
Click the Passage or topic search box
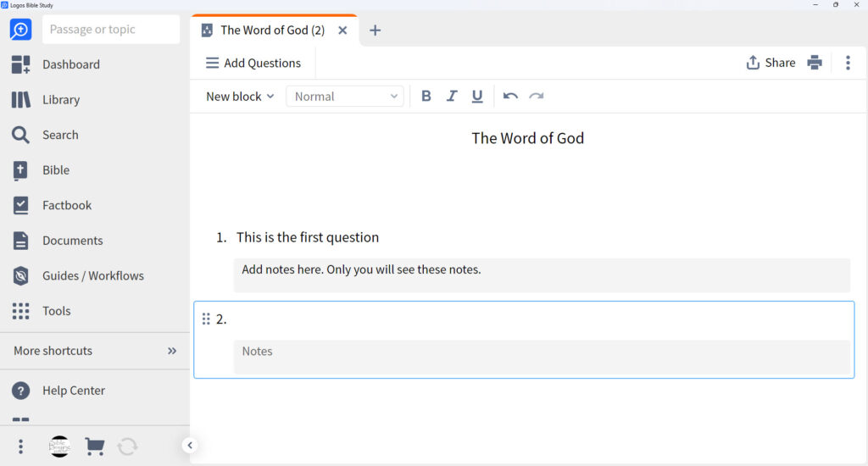click(x=111, y=30)
